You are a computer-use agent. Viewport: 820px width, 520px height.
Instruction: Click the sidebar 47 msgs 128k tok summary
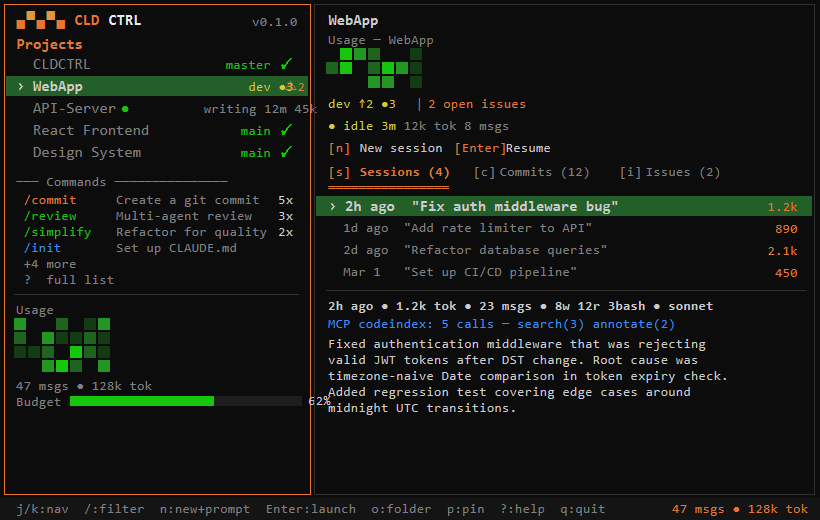pos(84,386)
